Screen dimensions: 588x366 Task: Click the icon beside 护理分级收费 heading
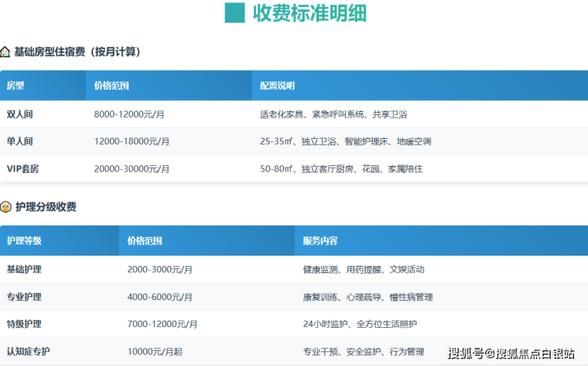[6, 207]
